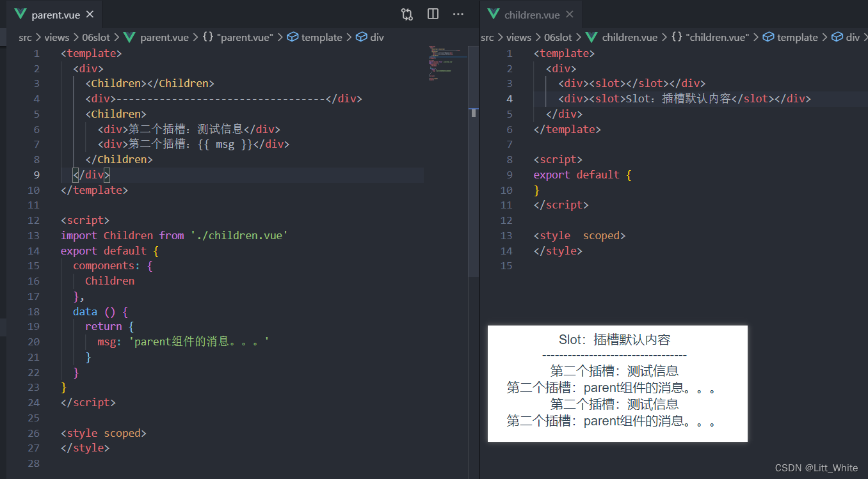Select 'src' in children.vue breadcrumb
This screenshot has height=479, width=868.
[487, 37]
